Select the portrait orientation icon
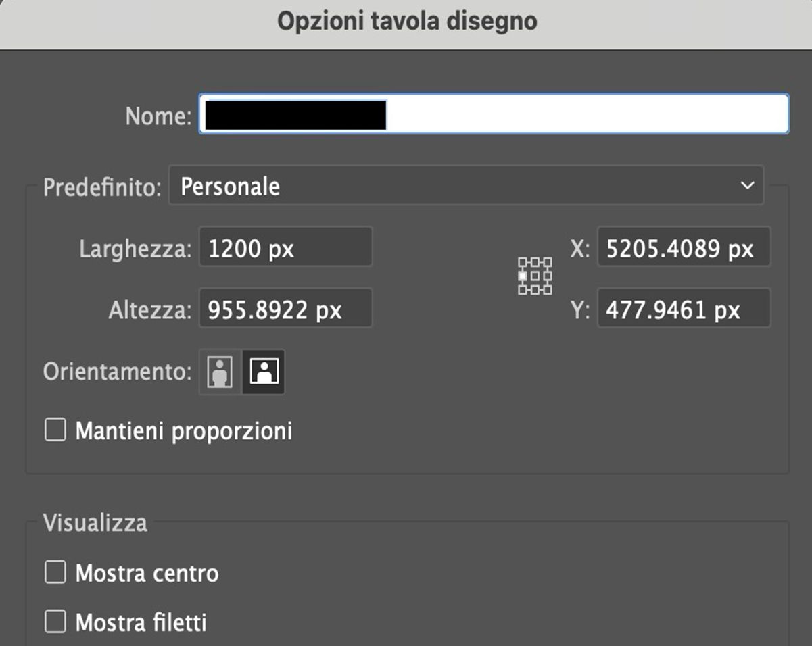The height and width of the screenshot is (646, 812). (218, 371)
